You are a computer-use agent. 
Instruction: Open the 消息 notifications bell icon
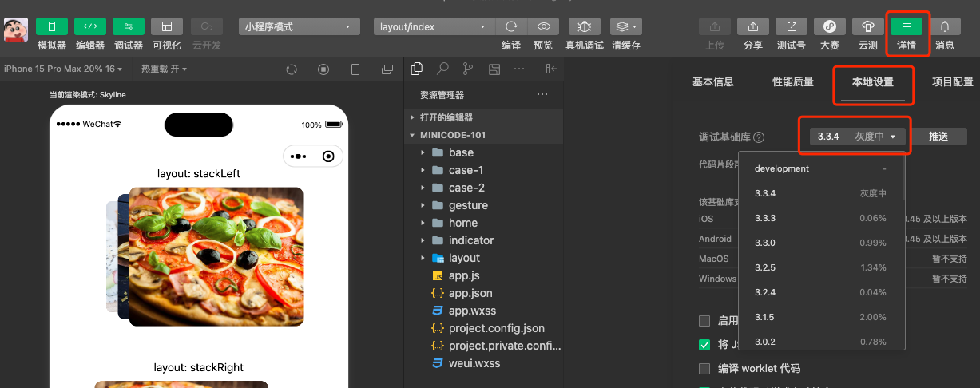point(945,26)
